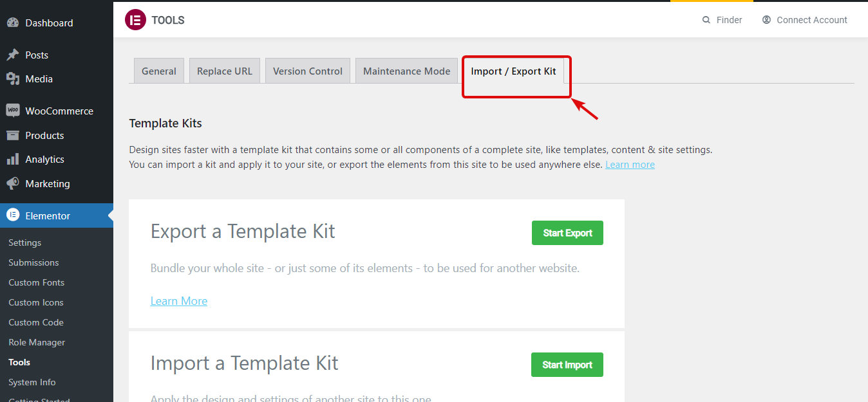Click the WooCommerce logo icon
The width and height of the screenshot is (868, 402).
pos(13,111)
